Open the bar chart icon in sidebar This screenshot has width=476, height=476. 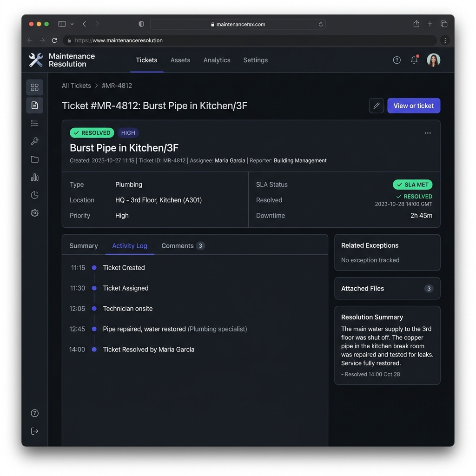click(x=34, y=177)
